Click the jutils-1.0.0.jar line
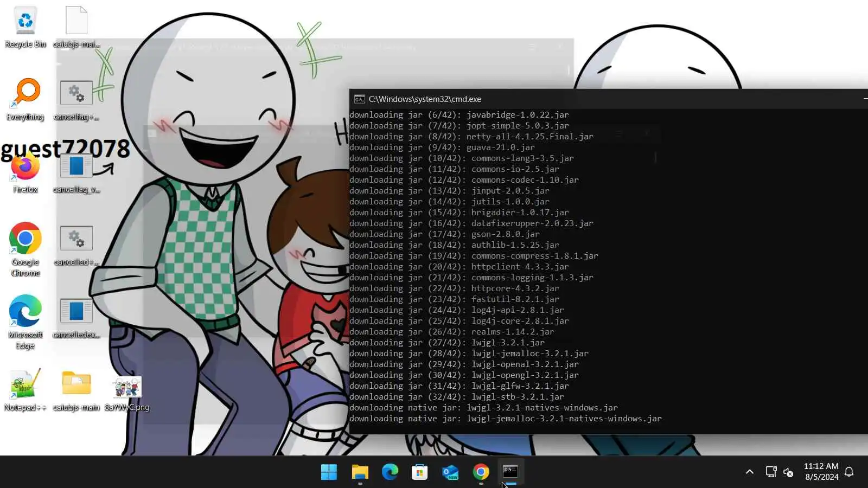This screenshot has height=488, width=868. tap(449, 202)
